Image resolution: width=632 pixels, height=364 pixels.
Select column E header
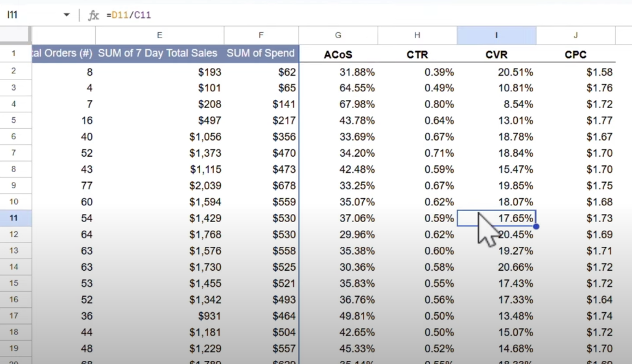click(x=159, y=36)
